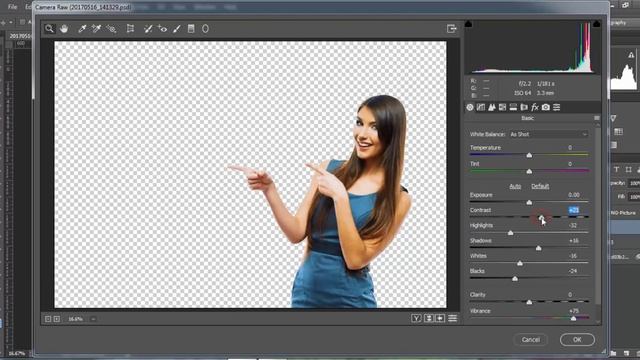This screenshot has height=360, width=640.
Task: Click the Temperature slider handle
Action: click(529, 156)
